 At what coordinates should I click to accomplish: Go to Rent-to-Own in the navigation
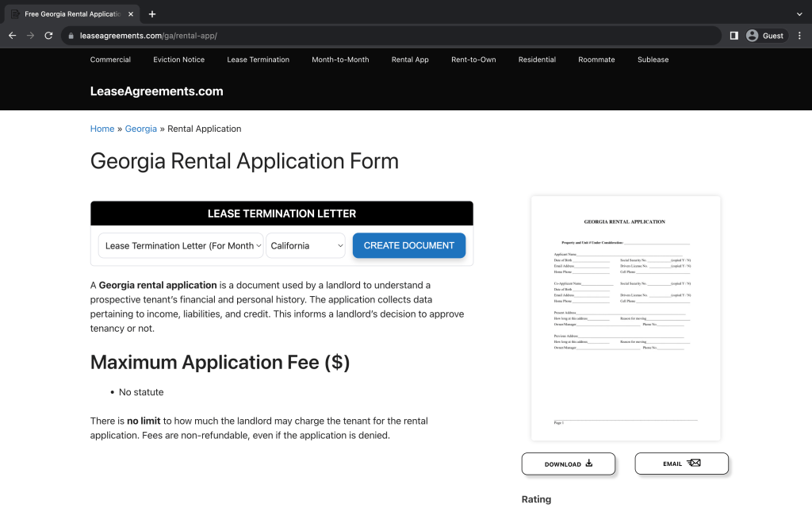tap(473, 60)
